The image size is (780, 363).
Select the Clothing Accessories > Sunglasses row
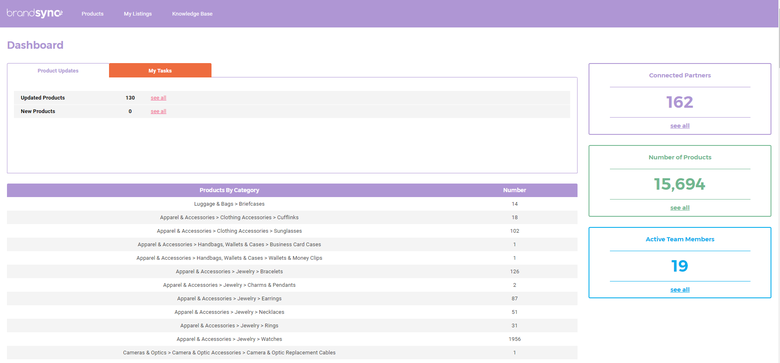coord(292,231)
